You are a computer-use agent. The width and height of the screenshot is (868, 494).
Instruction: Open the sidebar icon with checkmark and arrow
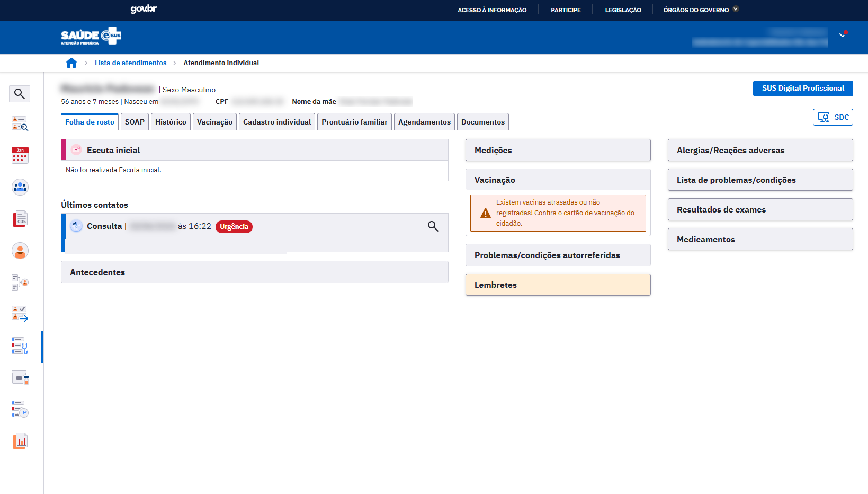click(x=20, y=314)
